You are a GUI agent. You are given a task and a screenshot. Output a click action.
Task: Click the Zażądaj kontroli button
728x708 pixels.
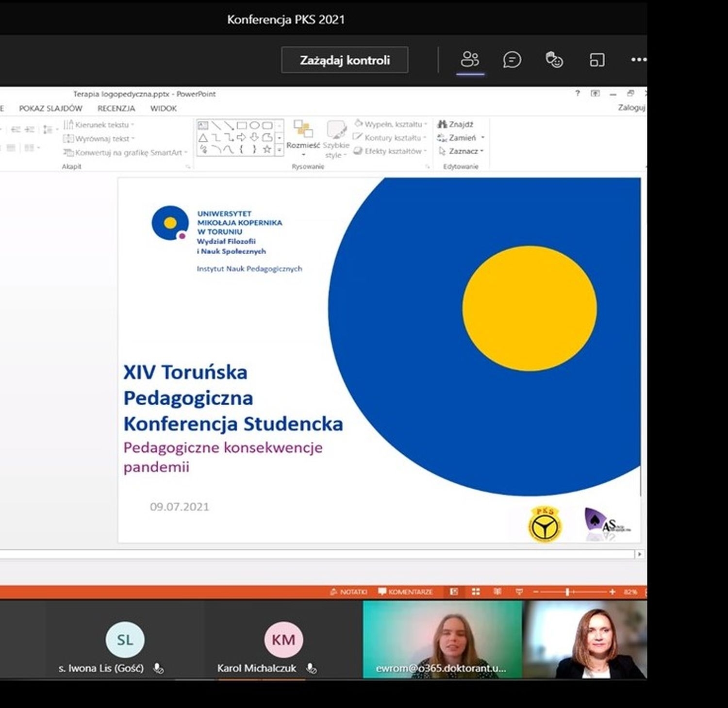(x=345, y=60)
